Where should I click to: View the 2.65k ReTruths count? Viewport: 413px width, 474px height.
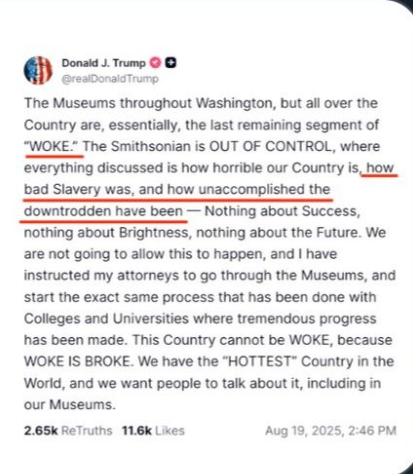pos(68,431)
